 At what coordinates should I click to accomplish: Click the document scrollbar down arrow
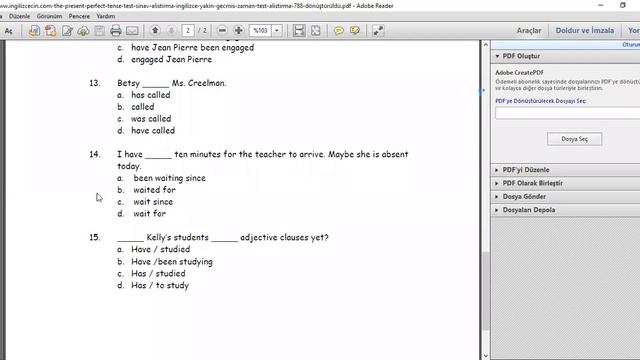point(485,356)
